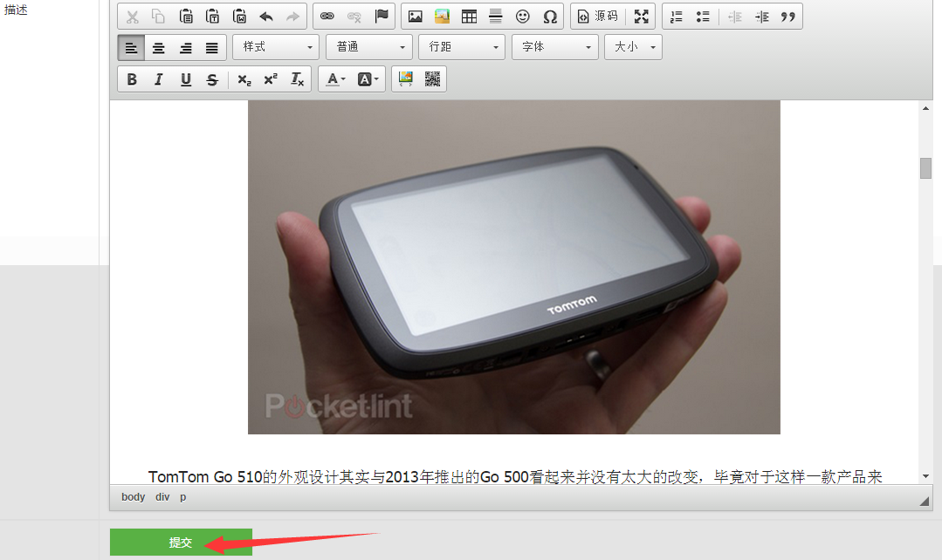Screen dimensions: 942x560
Task: Insert a bulleted list
Action: 703,17
